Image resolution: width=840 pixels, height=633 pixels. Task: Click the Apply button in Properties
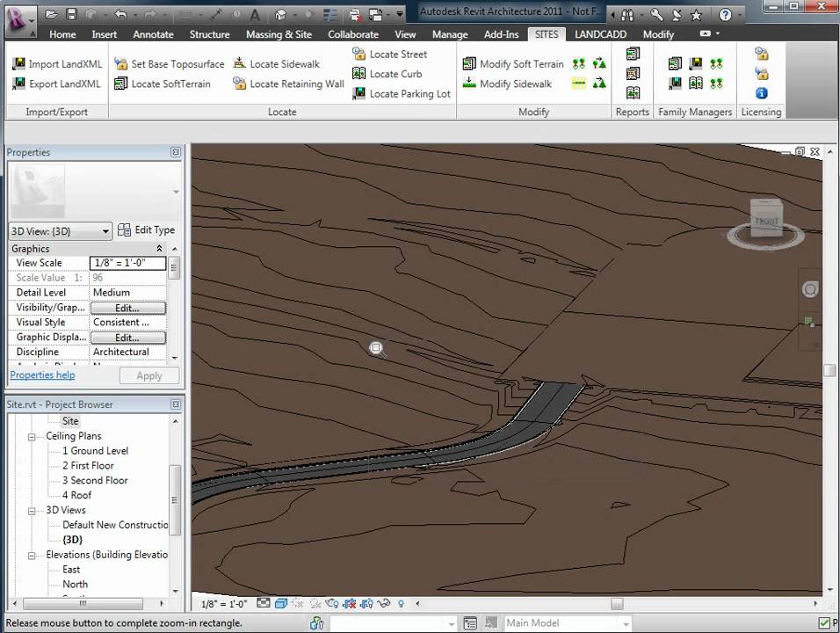[148, 375]
